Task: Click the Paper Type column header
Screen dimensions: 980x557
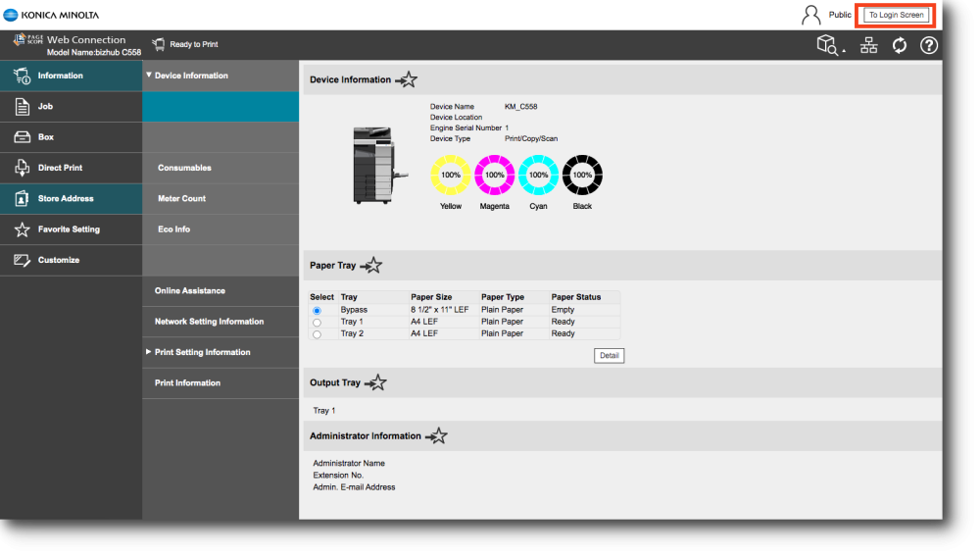Action: click(503, 297)
